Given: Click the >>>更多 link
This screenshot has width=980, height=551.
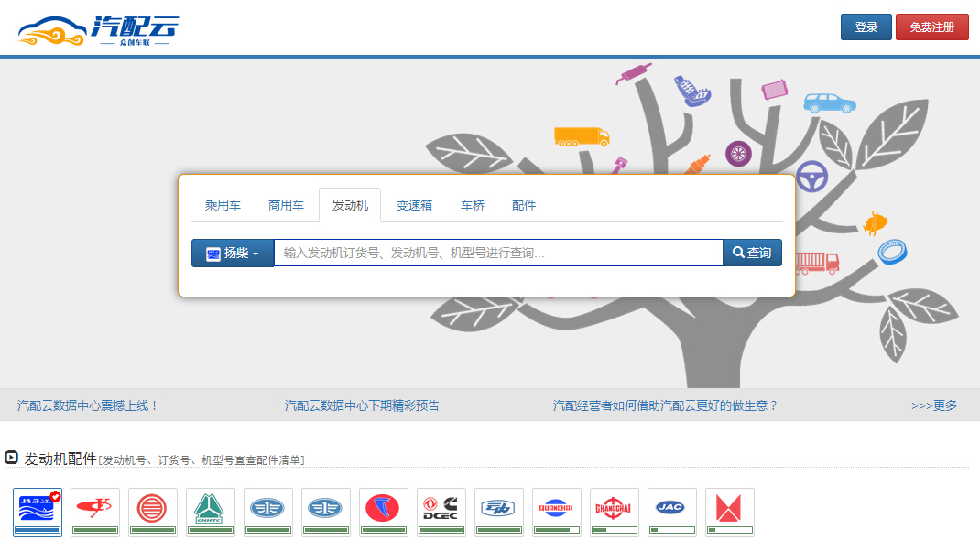Looking at the screenshot, I should [x=933, y=405].
